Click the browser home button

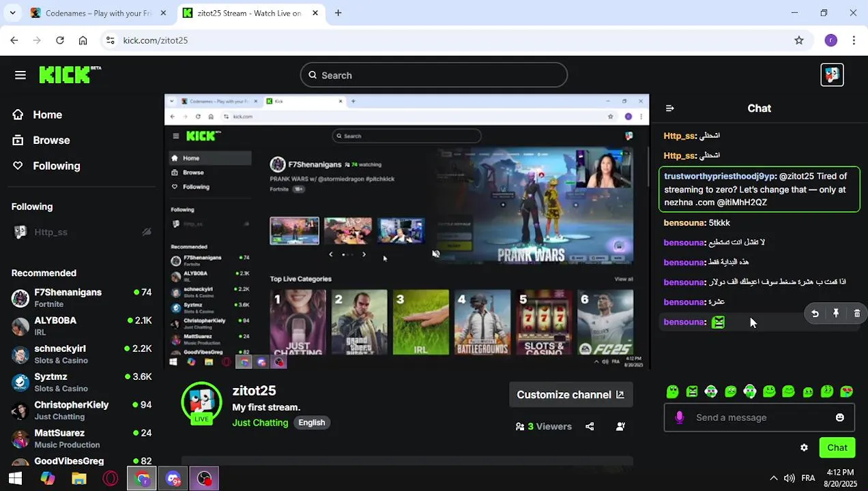(x=83, y=40)
